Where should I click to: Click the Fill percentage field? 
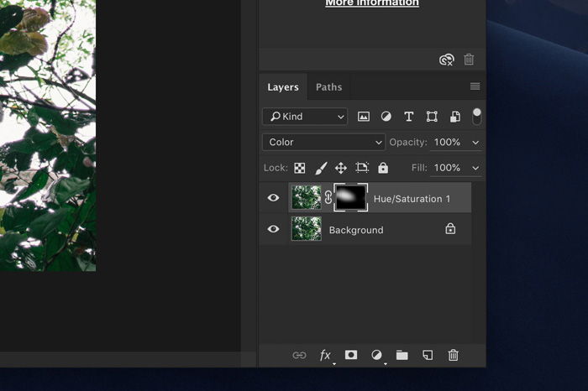(447, 168)
